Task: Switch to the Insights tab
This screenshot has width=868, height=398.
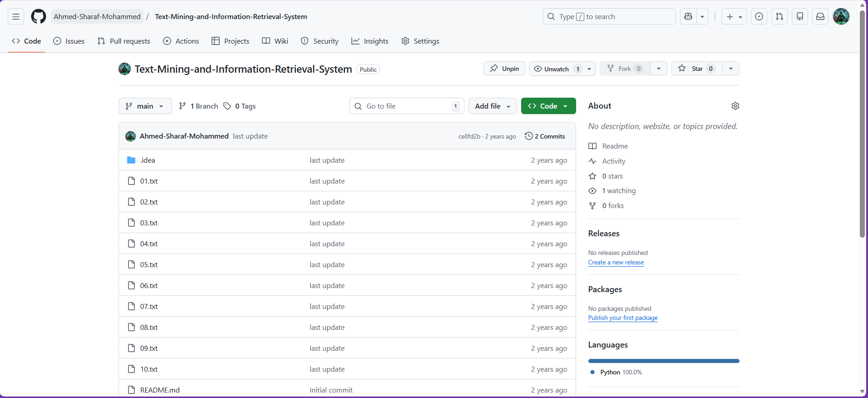Action: (370, 41)
